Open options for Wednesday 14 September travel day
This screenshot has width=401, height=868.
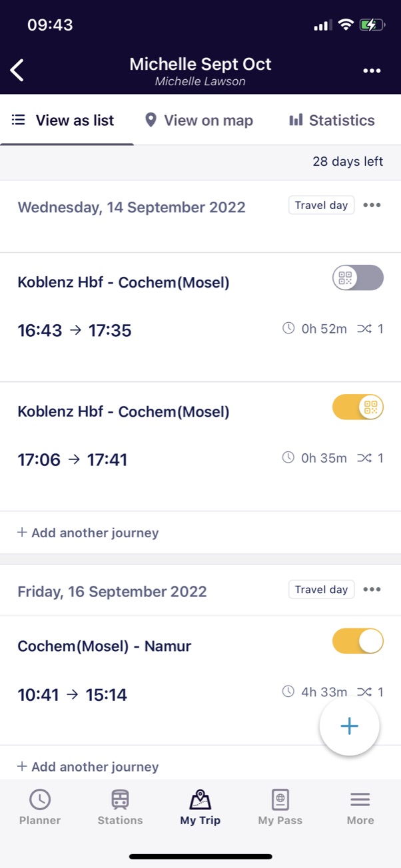[372, 205]
